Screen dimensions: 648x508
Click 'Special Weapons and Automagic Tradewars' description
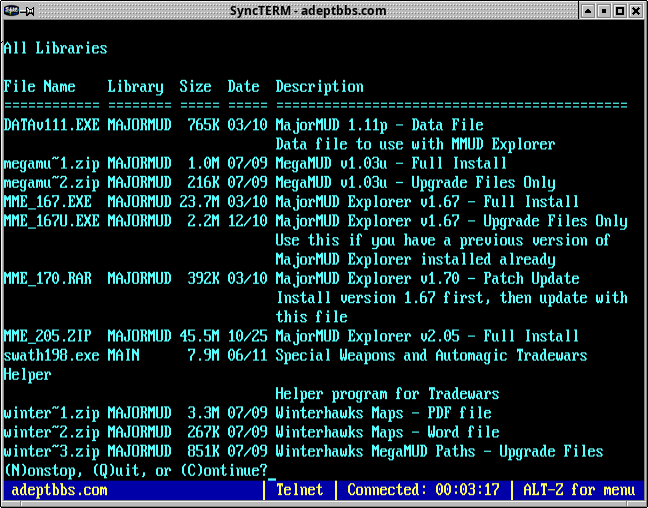click(x=431, y=355)
